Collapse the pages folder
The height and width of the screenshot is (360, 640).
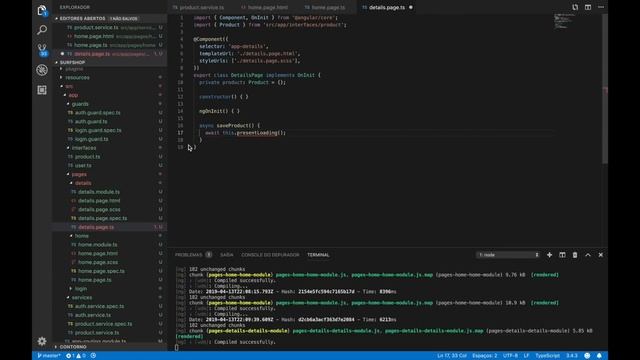pos(79,174)
